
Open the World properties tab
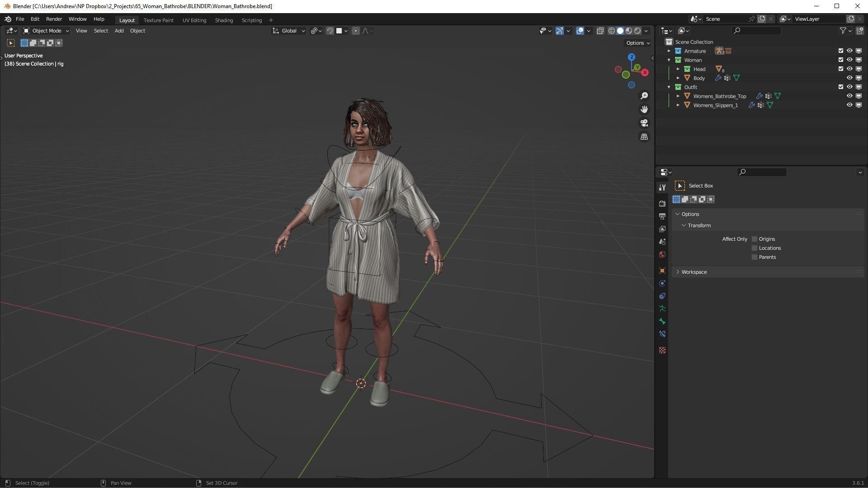[x=662, y=254]
